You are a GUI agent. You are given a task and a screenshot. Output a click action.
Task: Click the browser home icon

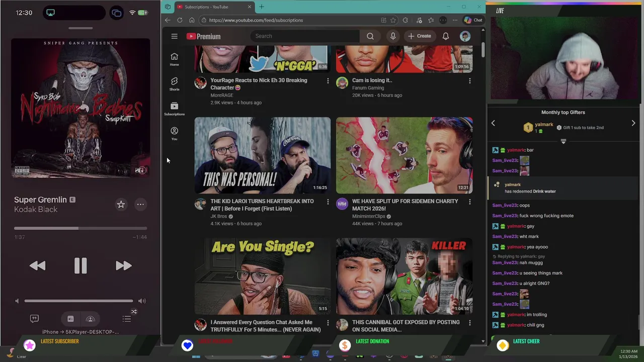point(192,20)
